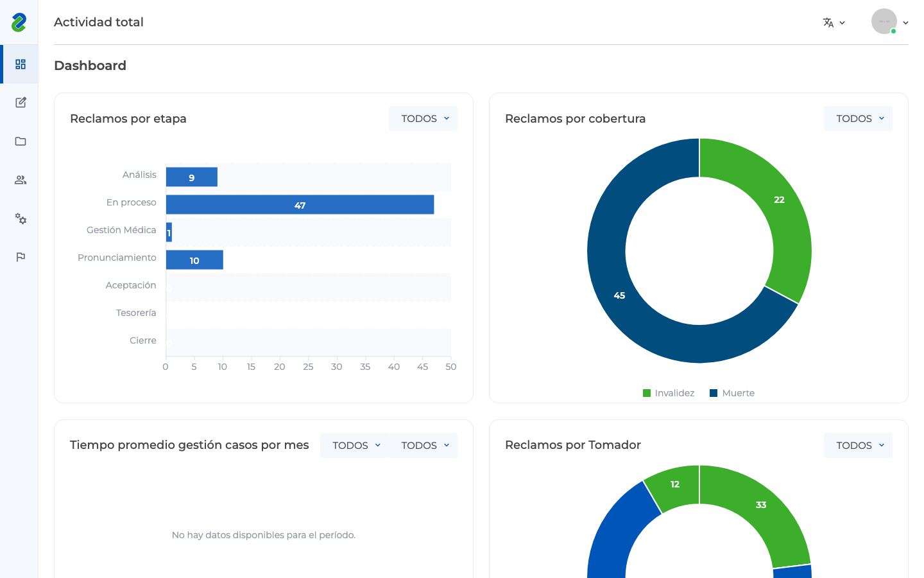Image resolution: width=924 pixels, height=578 pixels.
Task: Expand TODOS filter for Reclamos por Tomador
Action: (x=858, y=445)
